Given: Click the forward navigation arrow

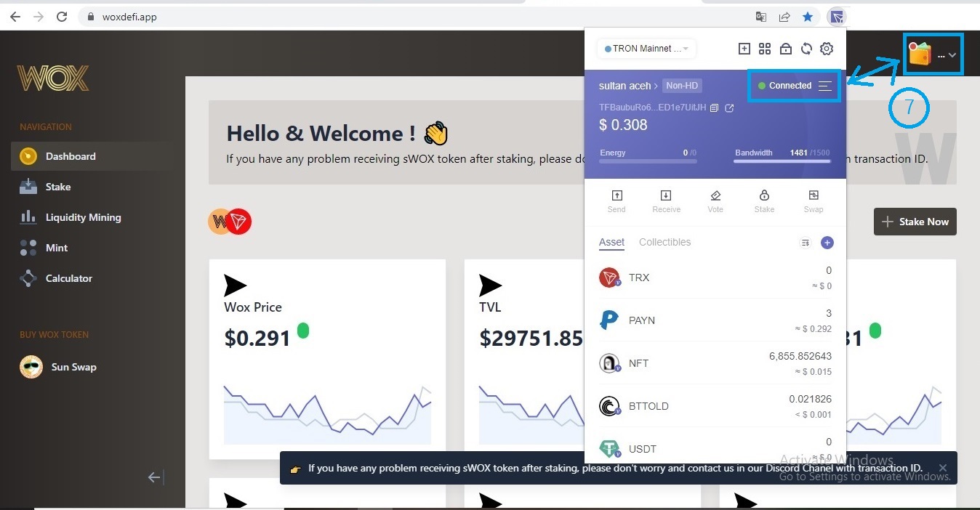Looking at the screenshot, I should [39, 17].
